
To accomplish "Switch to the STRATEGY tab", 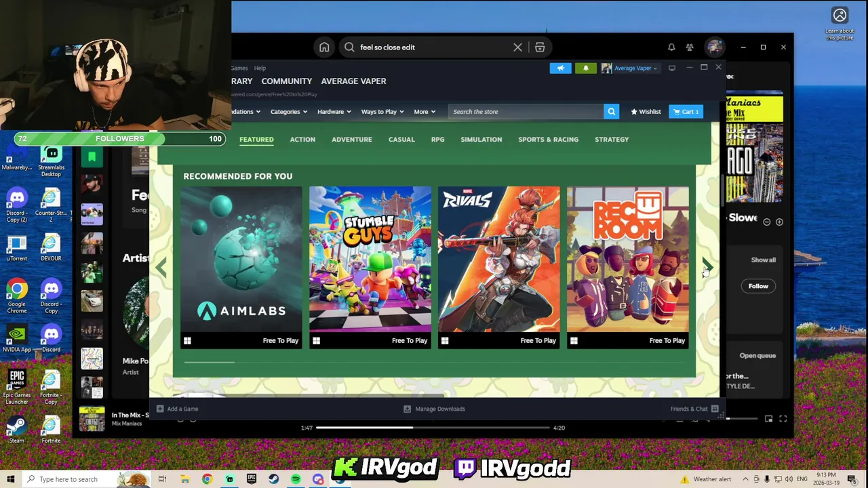I will 612,140.
